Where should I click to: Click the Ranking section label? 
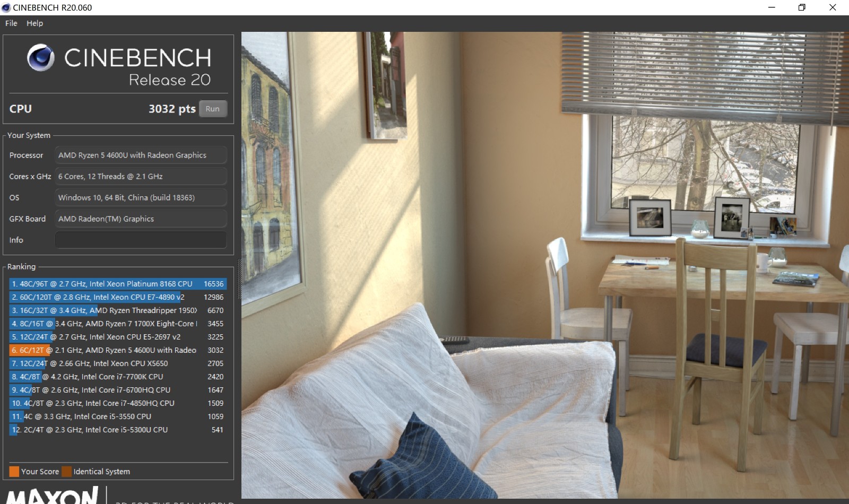21,266
